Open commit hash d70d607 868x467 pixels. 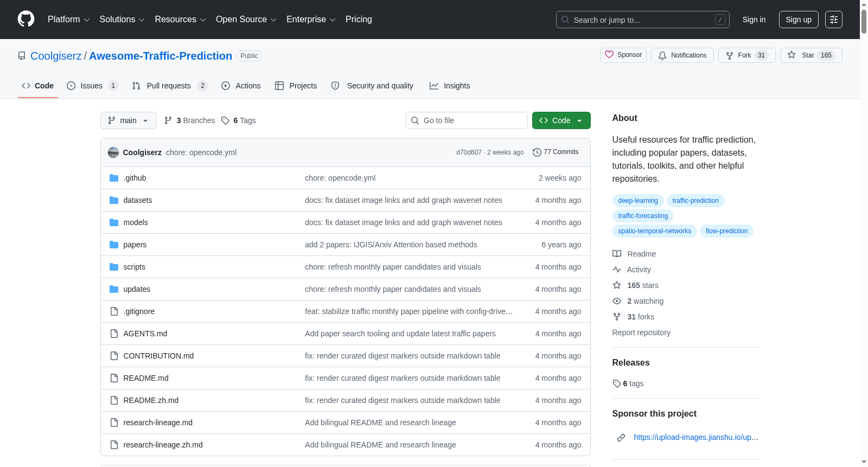[x=469, y=152]
